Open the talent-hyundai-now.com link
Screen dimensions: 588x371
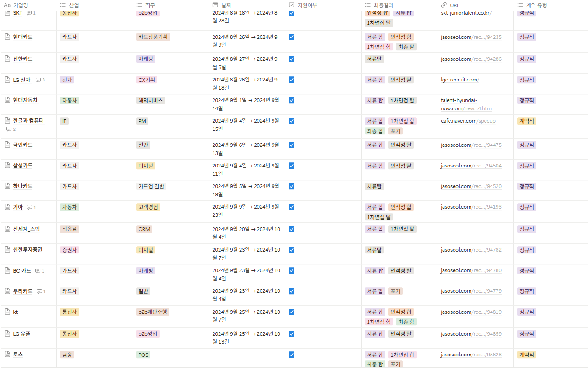(x=466, y=104)
